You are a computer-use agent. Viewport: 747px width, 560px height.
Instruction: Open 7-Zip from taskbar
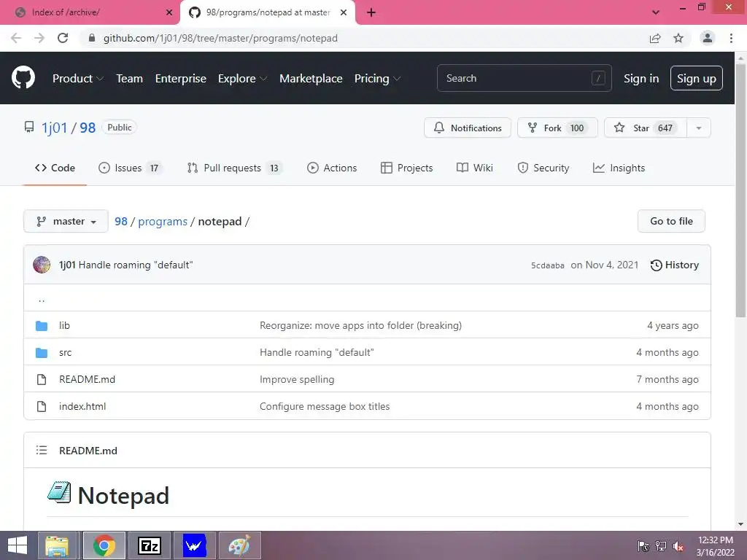tap(149, 545)
